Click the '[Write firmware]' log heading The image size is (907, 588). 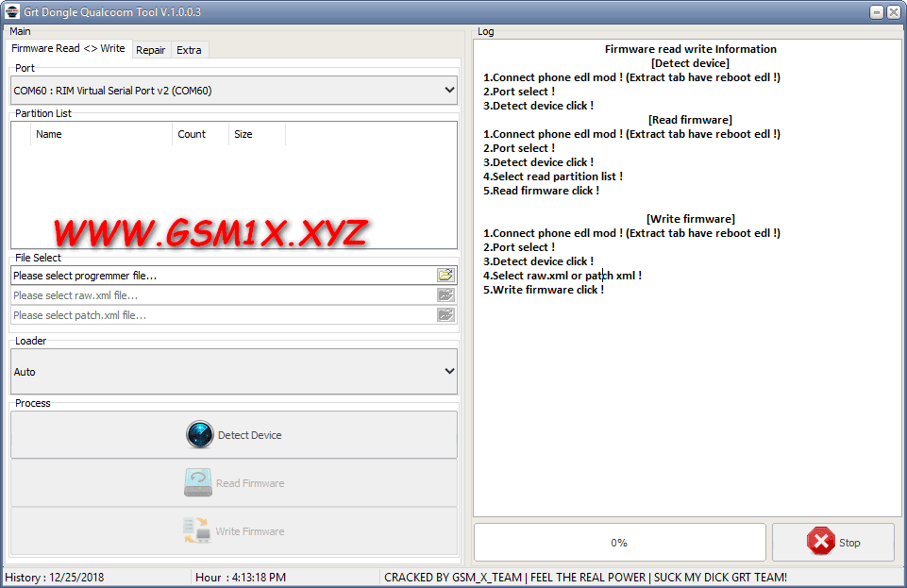(x=691, y=219)
